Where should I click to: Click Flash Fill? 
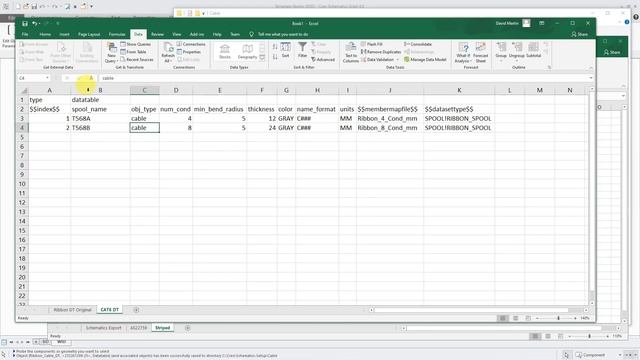click(371, 44)
